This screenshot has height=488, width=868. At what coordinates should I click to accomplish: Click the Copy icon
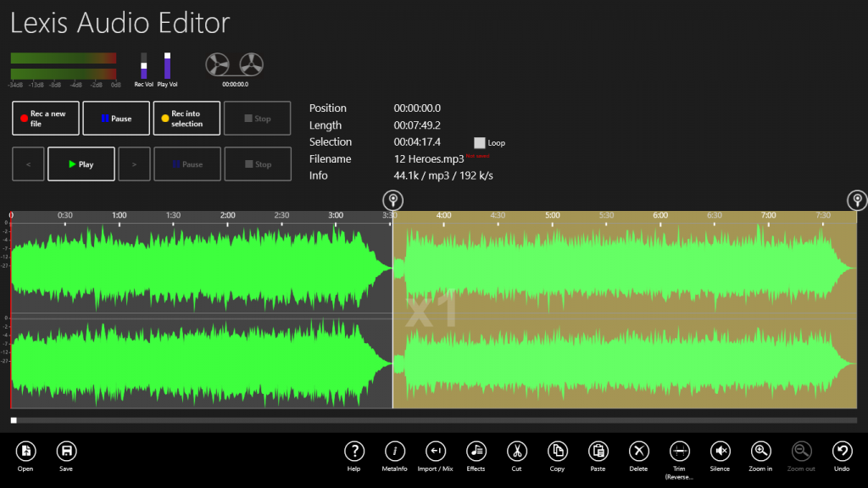tap(557, 452)
